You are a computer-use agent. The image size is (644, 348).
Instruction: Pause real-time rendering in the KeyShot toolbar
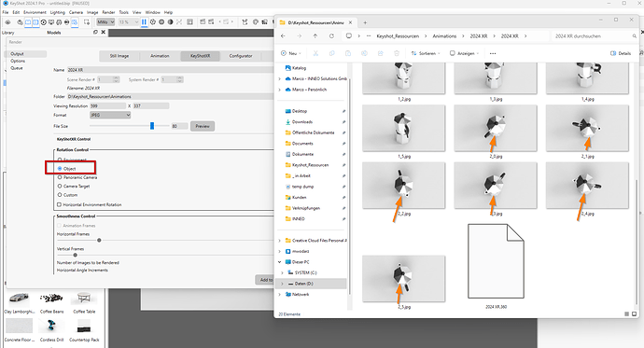(x=144, y=21)
